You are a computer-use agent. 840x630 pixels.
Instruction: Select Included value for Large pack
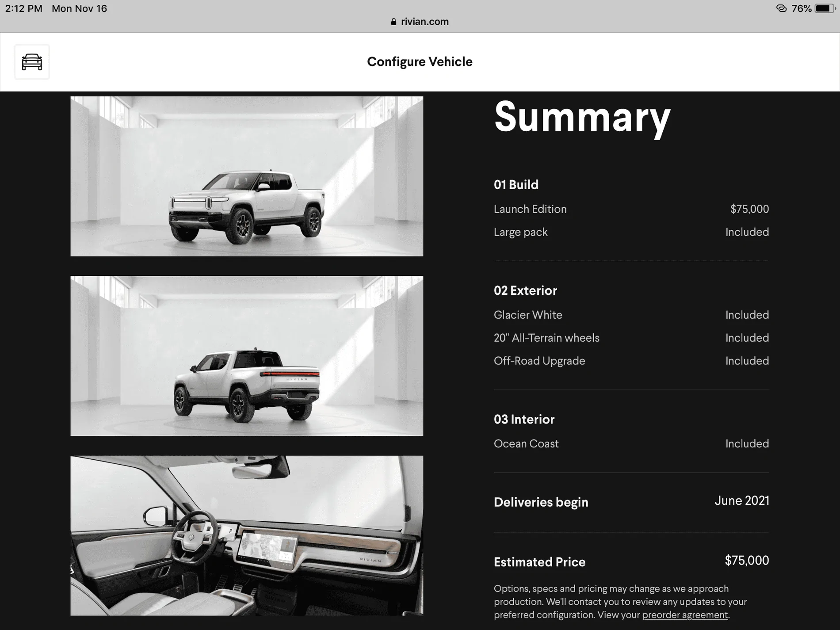click(x=747, y=232)
